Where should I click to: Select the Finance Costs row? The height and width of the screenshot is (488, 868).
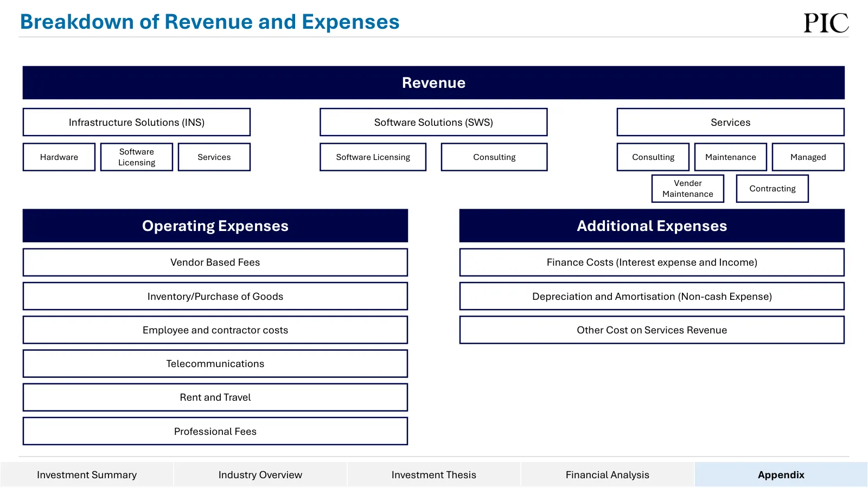[652, 262]
